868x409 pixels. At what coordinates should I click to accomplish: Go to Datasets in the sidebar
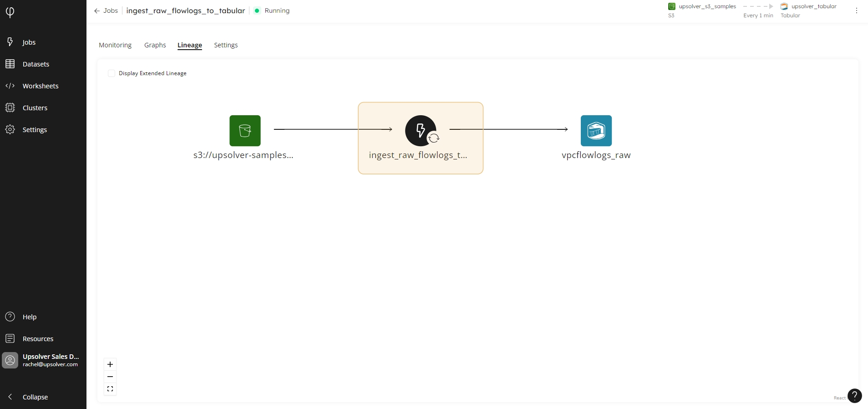point(36,64)
